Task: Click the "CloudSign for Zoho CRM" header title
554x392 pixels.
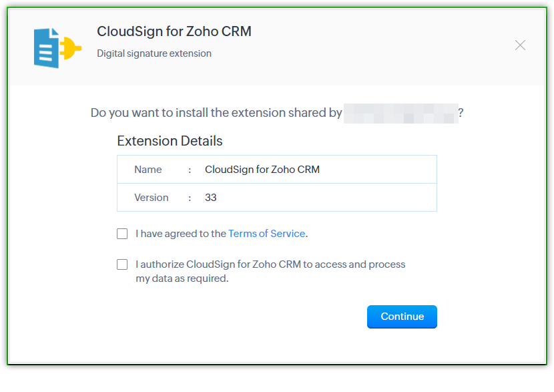Action: tap(174, 31)
